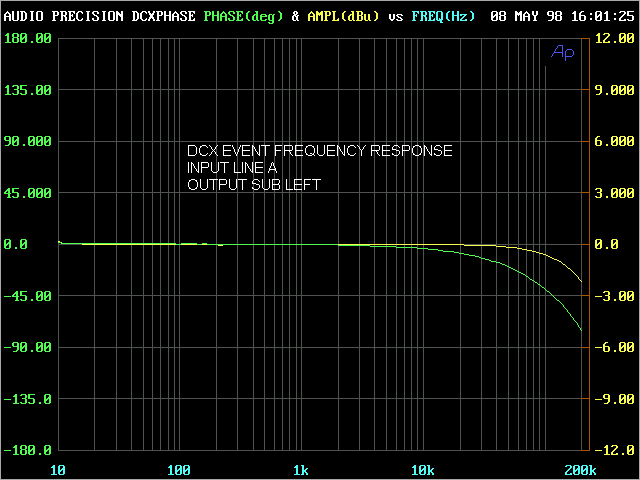Select the DCX EVENT FREQUENCY RESPONSE annotation
Image resolution: width=640 pixels, height=480 pixels.
coord(319,151)
